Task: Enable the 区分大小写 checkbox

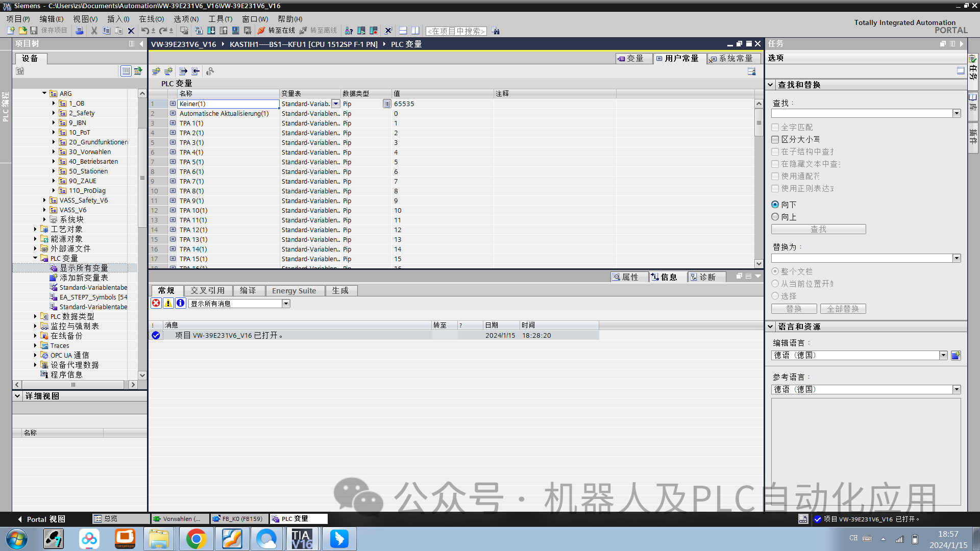Action: tap(775, 139)
